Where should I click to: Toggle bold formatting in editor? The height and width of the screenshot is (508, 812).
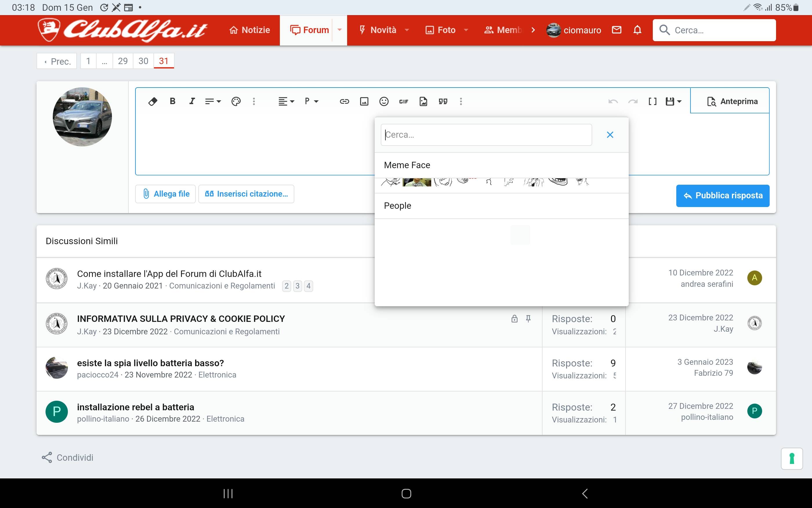pos(173,101)
